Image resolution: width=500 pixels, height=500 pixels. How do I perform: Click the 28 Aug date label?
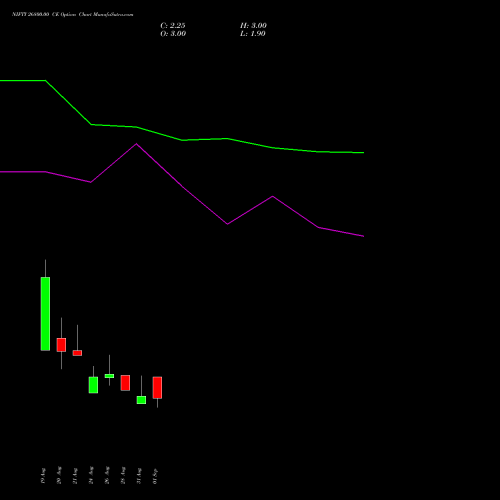pyautogui.click(x=123, y=476)
